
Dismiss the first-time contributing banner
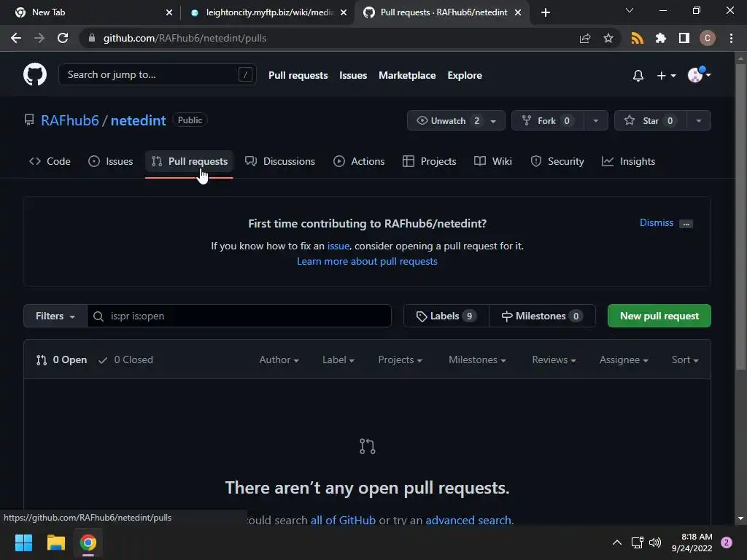[656, 223]
